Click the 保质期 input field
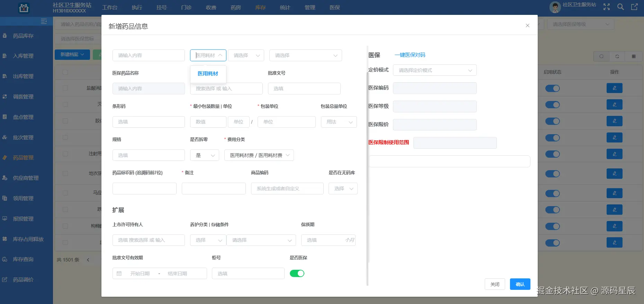Viewport: 644px width, 304px height. (328, 240)
